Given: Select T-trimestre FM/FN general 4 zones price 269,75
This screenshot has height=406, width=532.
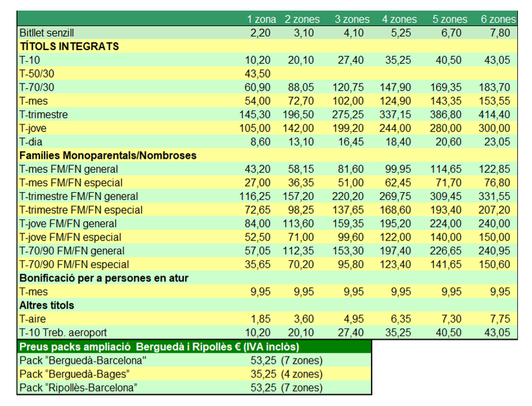Looking at the screenshot, I should (396, 196).
